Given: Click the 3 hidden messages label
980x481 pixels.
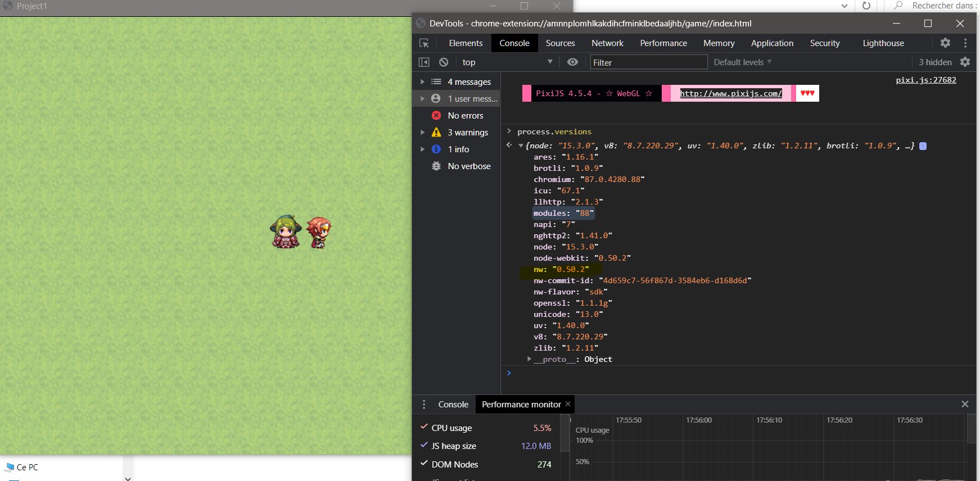Looking at the screenshot, I should 935,62.
